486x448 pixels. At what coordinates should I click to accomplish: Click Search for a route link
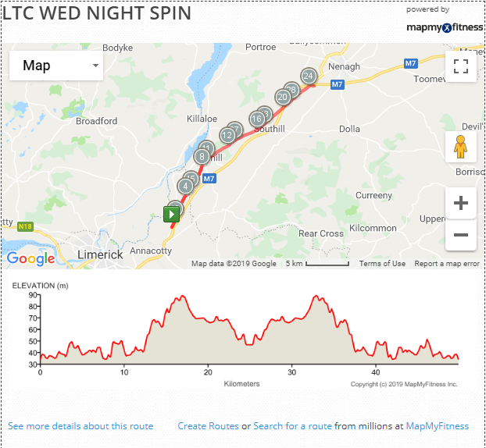[292, 426]
